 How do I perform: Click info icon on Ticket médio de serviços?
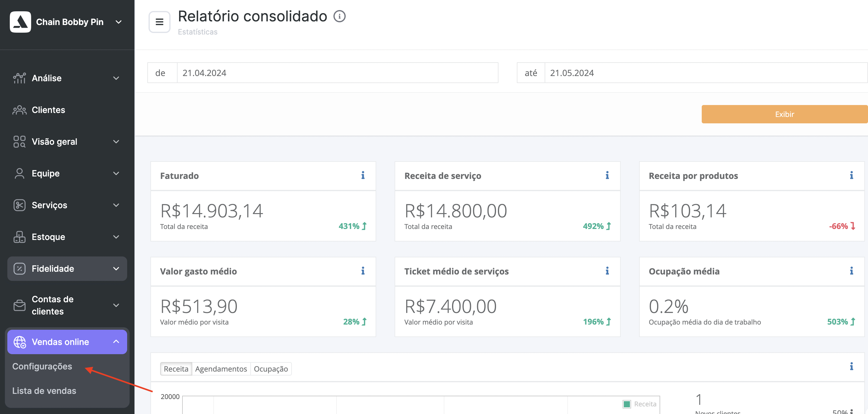pyautogui.click(x=607, y=271)
